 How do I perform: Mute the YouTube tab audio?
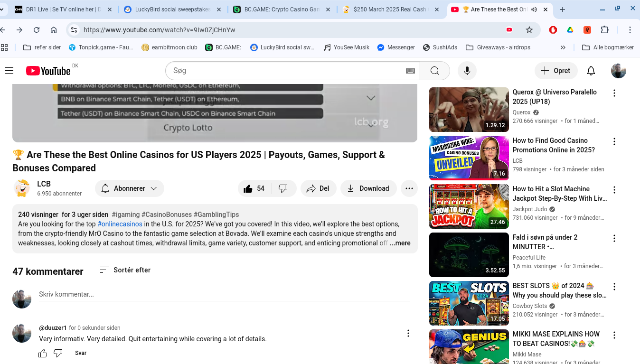[534, 9]
